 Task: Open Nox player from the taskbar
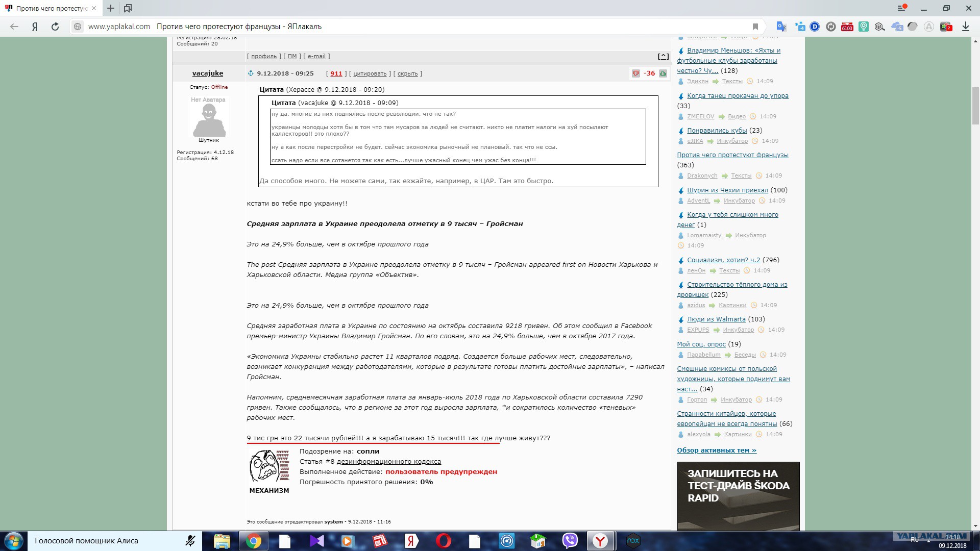click(x=633, y=541)
